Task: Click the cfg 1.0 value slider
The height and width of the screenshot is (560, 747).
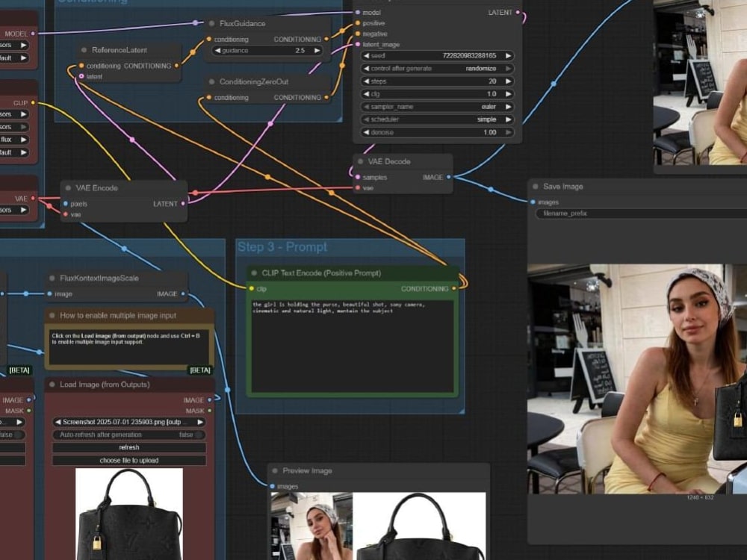Action: tap(437, 94)
